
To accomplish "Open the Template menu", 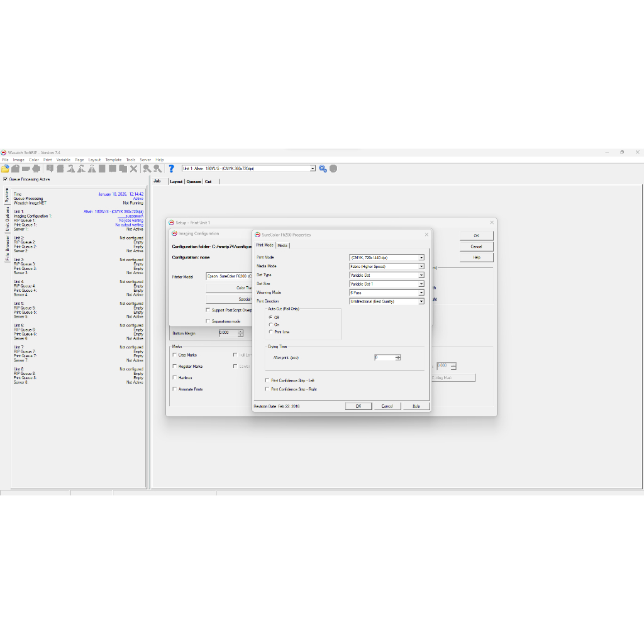I will 113,160.
